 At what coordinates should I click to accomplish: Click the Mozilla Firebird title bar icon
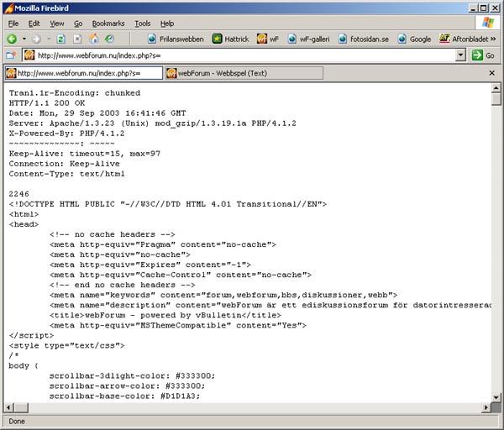(8, 8)
